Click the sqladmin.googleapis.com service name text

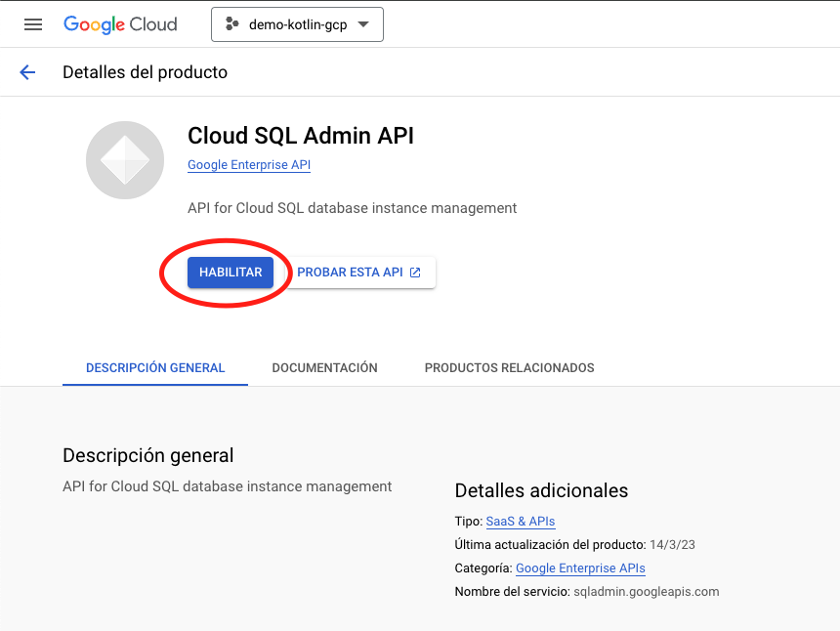[x=646, y=592]
